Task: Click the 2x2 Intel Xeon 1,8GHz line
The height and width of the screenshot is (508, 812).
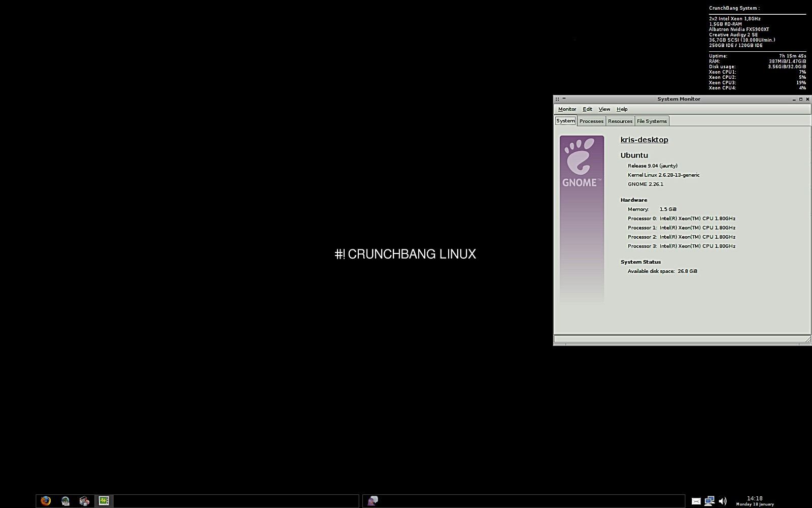Action: (734, 19)
